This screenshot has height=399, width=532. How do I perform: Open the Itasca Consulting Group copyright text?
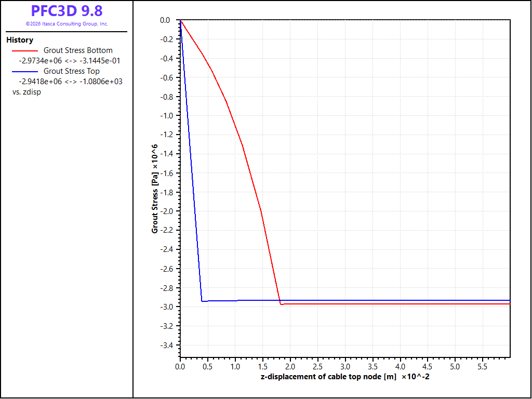tap(67, 24)
